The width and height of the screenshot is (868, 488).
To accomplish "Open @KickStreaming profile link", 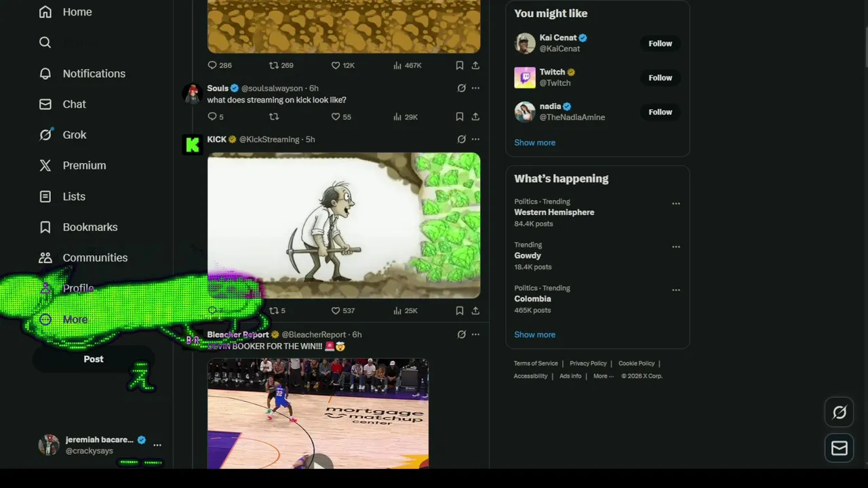I will tap(269, 140).
